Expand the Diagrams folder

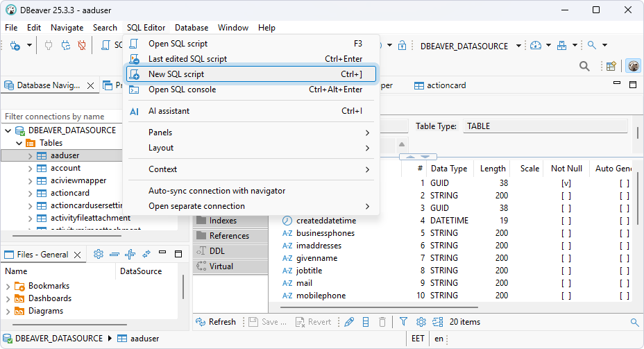(8, 312)
